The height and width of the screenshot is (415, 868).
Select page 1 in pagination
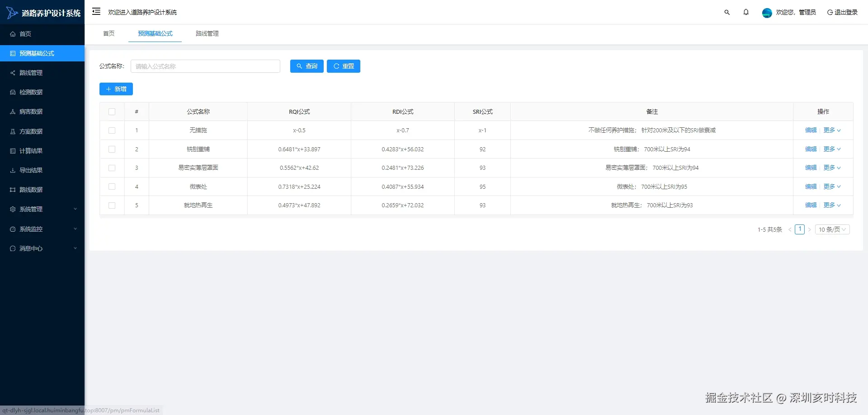(800, 229)
